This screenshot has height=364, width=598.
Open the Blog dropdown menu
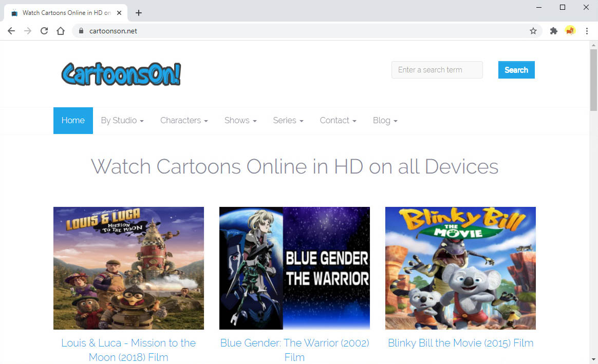[385, 120]
